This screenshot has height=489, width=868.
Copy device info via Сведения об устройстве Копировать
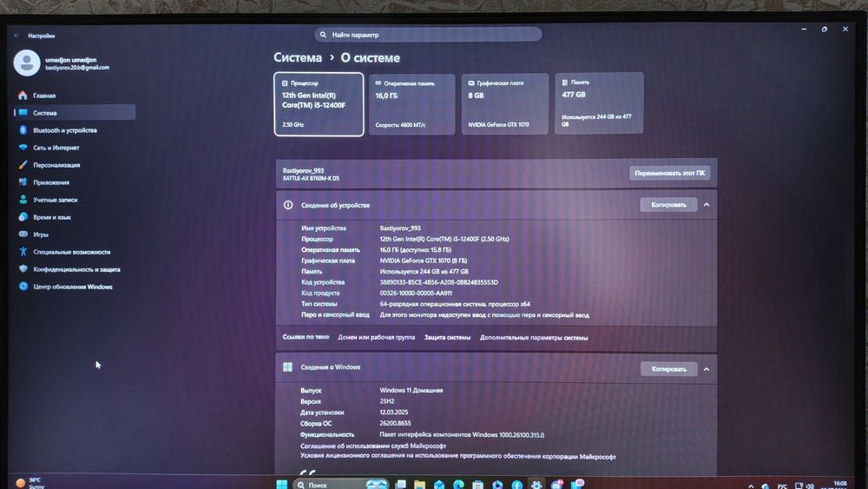pyautogui.click(x=668, y=205)
